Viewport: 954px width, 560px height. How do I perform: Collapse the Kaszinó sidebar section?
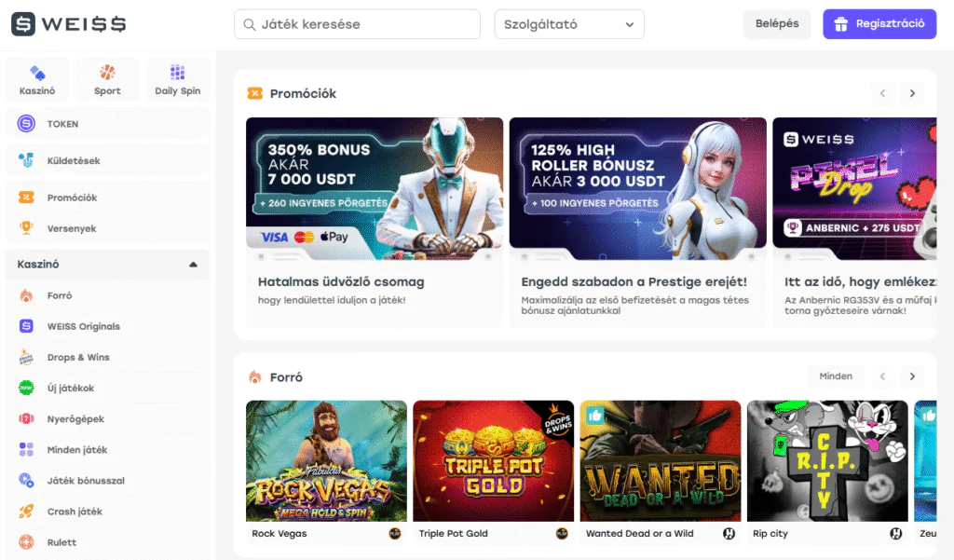click(x=193, y=265)
